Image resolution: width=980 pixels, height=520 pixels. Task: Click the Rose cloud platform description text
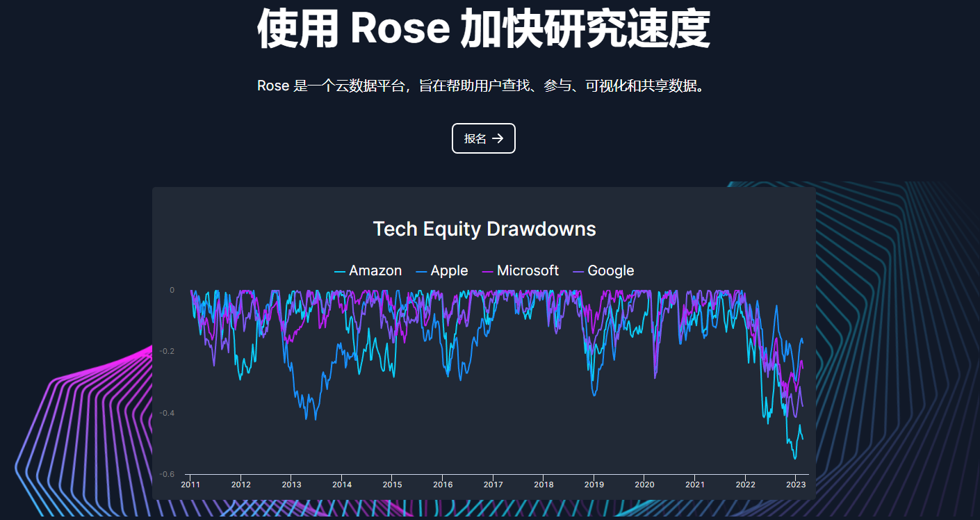[484, 86]
